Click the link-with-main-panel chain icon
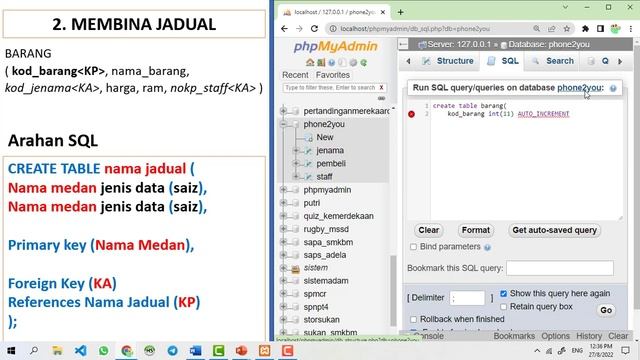 click(x=381, y=98)
